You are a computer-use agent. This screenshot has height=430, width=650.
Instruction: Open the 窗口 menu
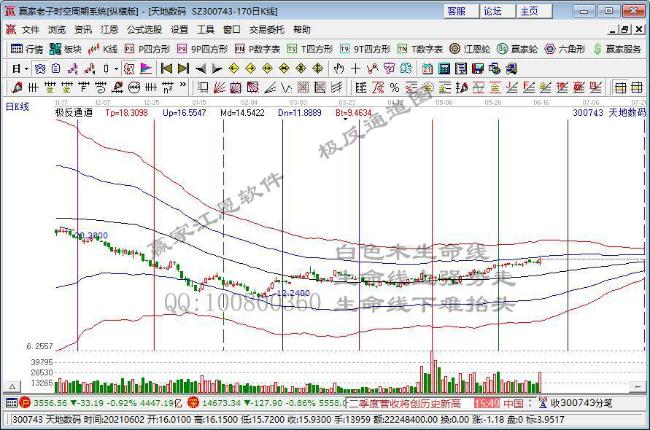pyautogui.click(x=232, y=29)
